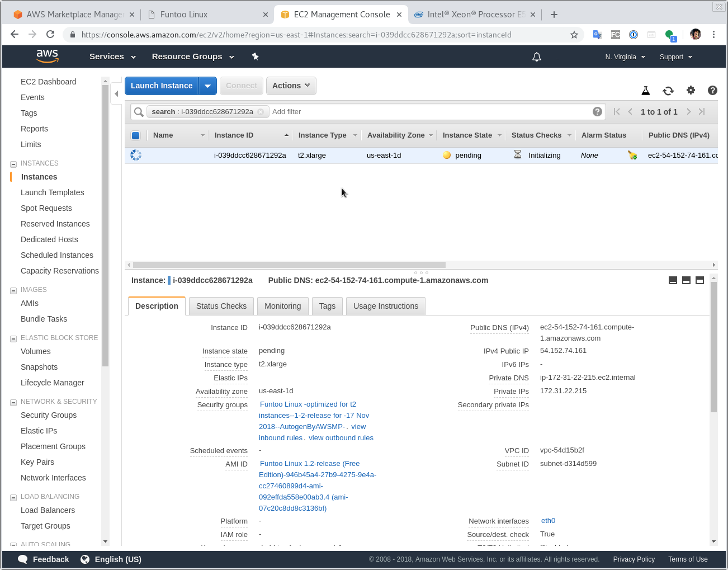
Task: Toggle the select-all instances checkbox
Action: pos(135,135)
